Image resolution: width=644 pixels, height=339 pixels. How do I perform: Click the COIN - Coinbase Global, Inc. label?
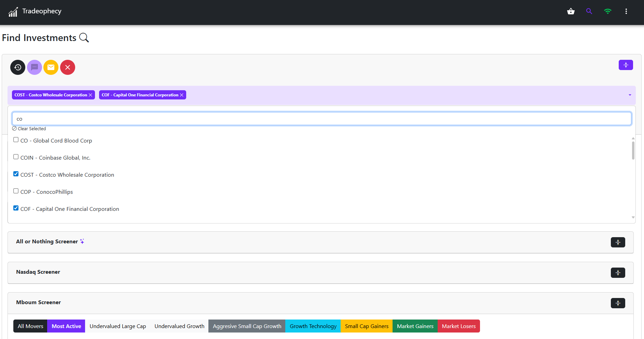click(55, 158)
